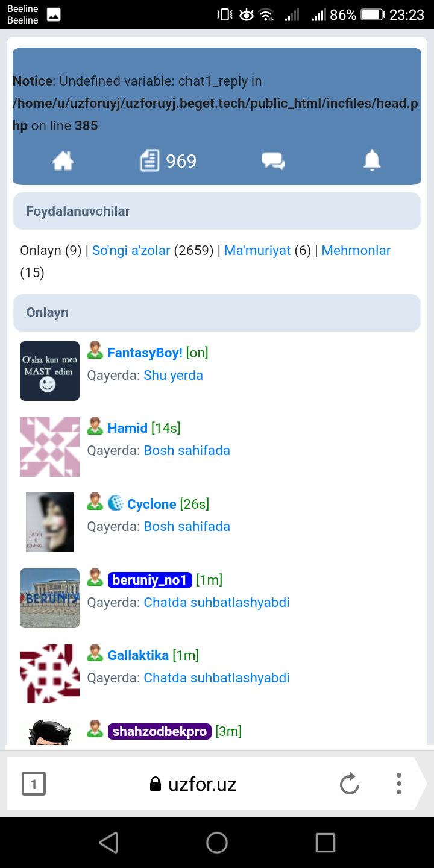This screenshot has width=434, height=868.
Task: Open the browser tab switcher
Action: pyautogui.click(x=34, y=784)
